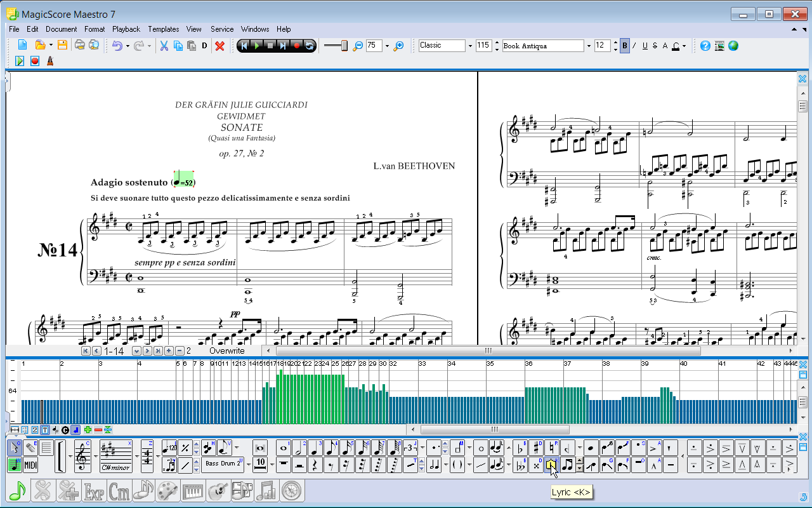Click the Stop playback button
This screenshot has height=508, width=812.
tap(270, 46)
